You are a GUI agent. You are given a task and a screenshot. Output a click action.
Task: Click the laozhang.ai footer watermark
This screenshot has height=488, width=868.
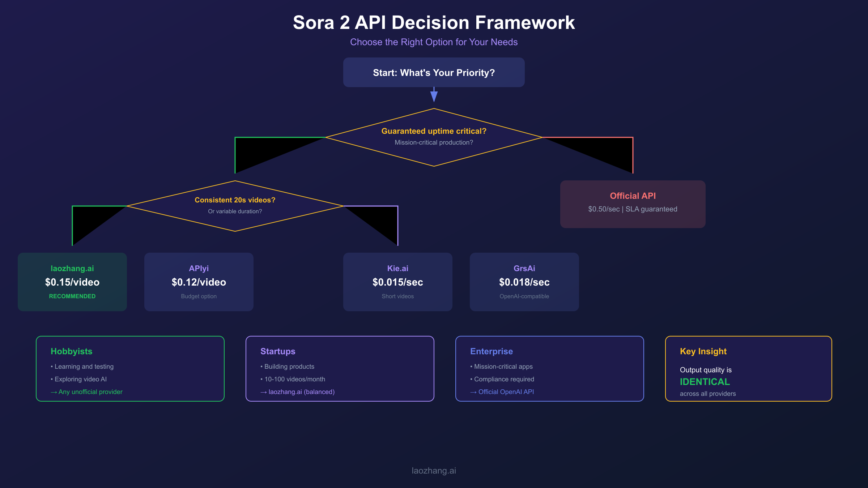434,471
